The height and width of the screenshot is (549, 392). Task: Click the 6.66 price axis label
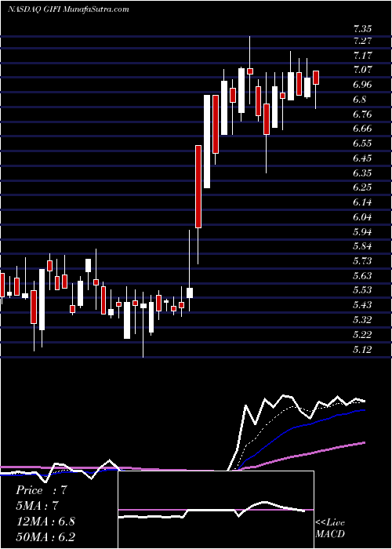[x=362, y=129]
